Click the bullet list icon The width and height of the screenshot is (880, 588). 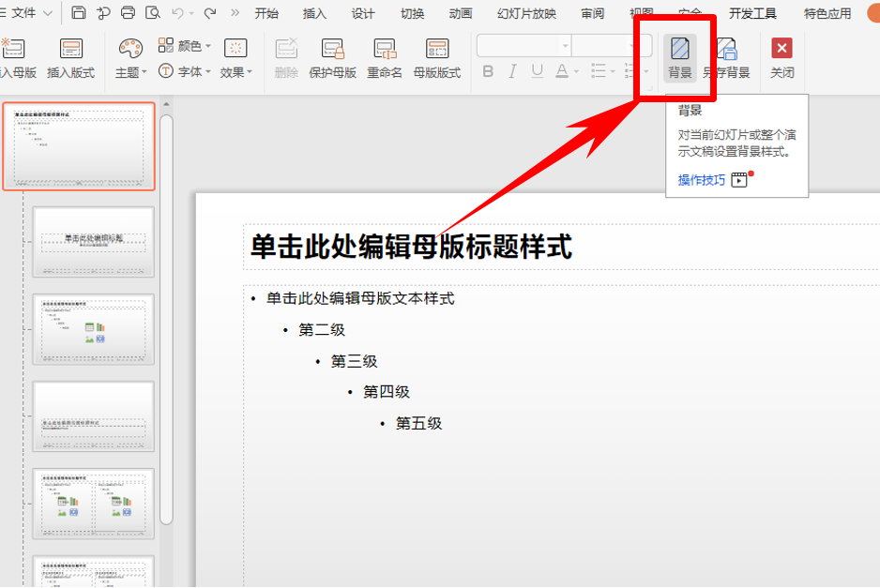click(599, 71)
